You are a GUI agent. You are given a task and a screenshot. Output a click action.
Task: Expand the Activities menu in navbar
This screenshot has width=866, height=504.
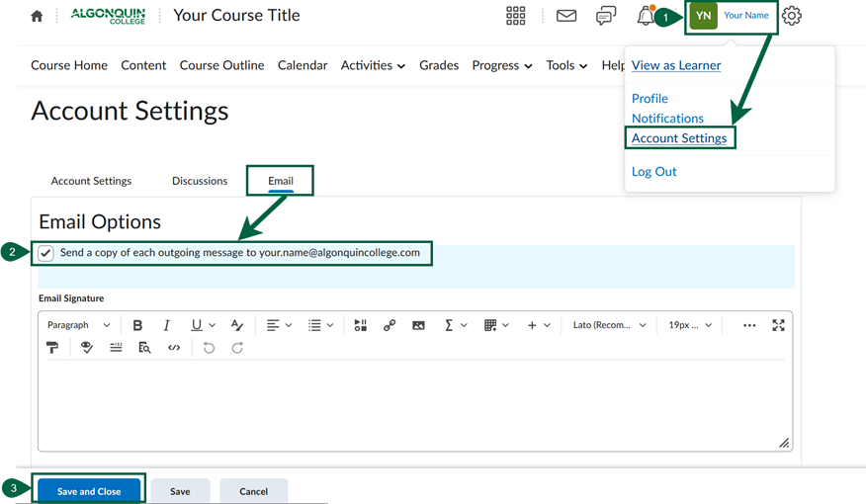[373, 65]
